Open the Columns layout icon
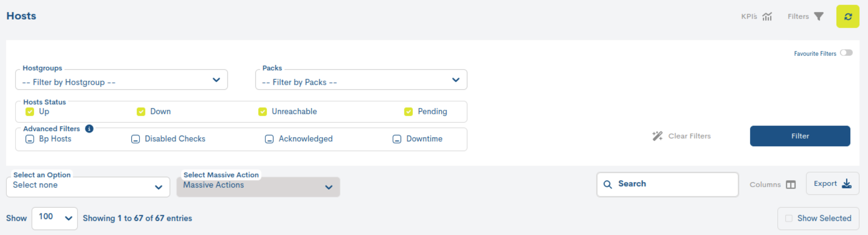This screenshot has width=868, height=235. point(791,184)
